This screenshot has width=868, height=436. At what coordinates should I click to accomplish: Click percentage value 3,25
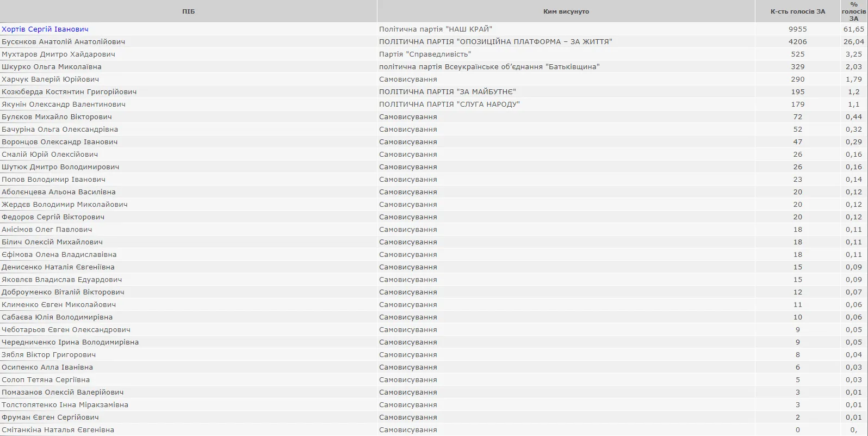point(854,54)
